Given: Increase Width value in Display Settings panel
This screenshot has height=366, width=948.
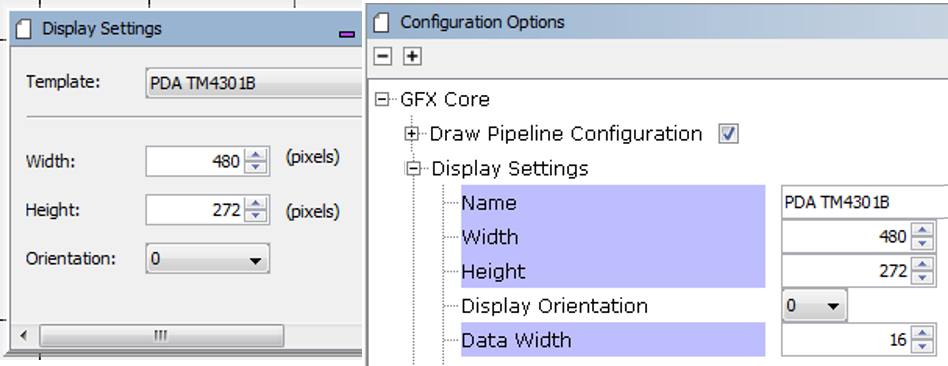Looking at the screenshot, I should point(256,156).
